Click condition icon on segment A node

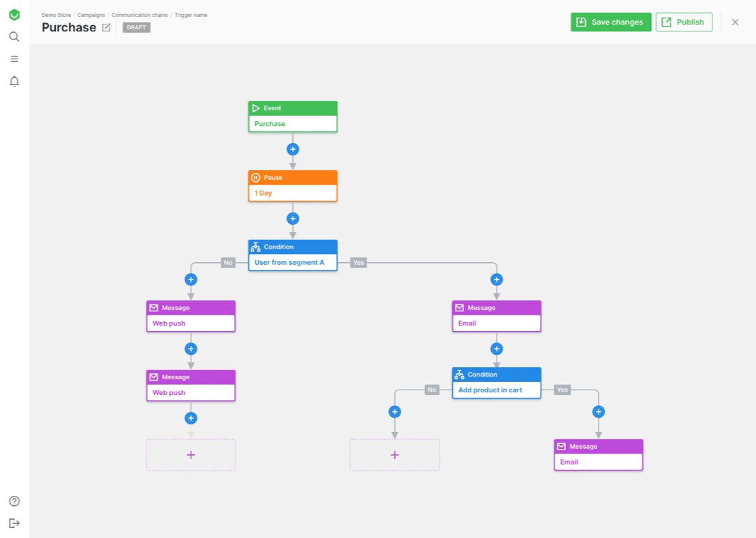click(256, 247)
